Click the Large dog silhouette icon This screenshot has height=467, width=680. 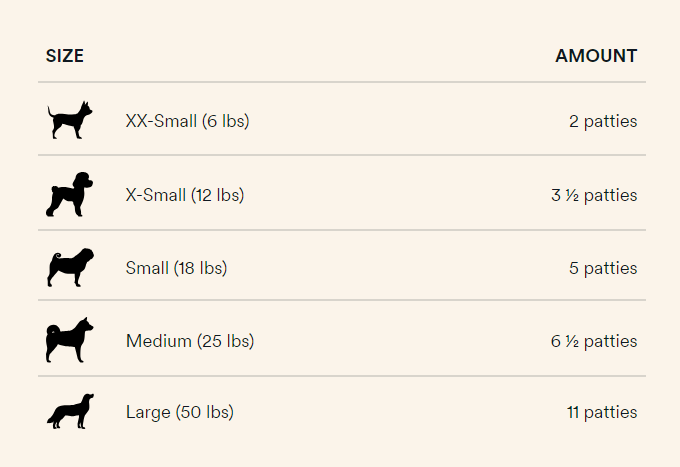pyautogui.click(x=70, y=411)
